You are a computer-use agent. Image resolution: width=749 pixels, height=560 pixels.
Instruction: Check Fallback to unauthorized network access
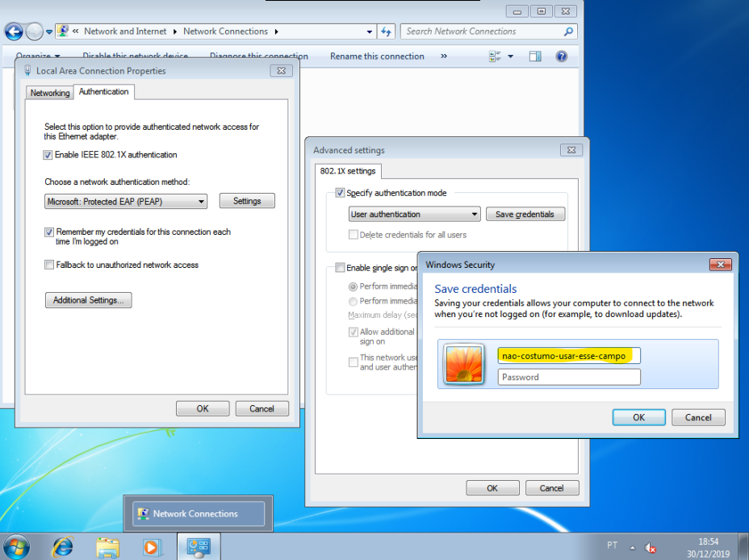(49, 265)
